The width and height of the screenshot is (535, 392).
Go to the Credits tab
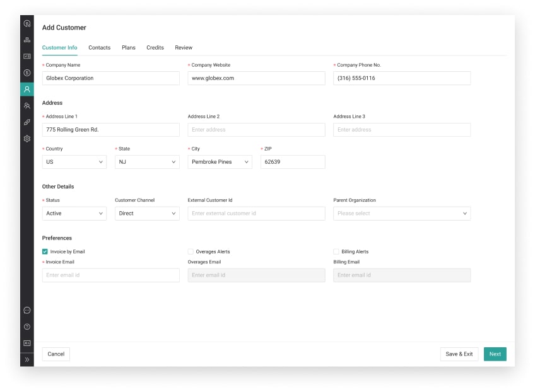(x=155, y=48)
